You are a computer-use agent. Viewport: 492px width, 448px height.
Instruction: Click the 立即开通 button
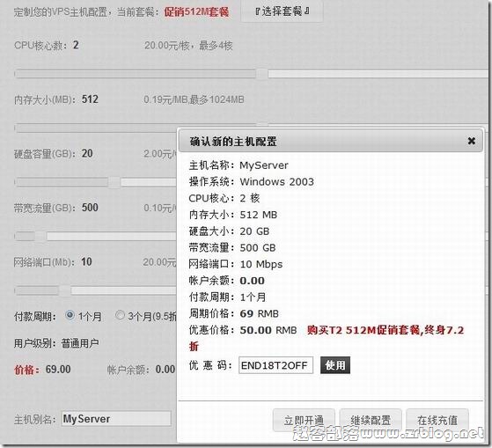click(304, 420)
